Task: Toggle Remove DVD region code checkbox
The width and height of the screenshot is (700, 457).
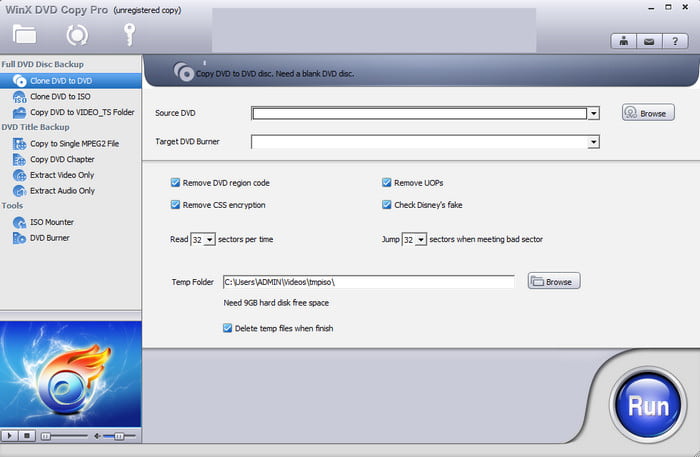Action: pos(175,183)
